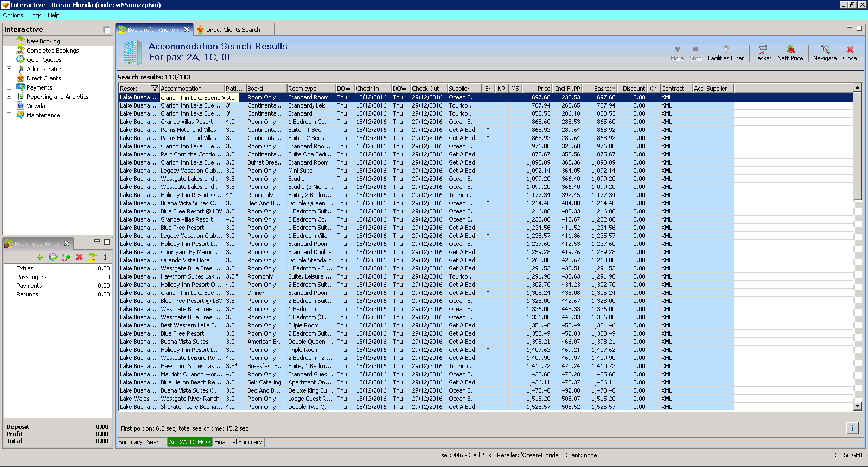The width and height of the screenshot is (868, 467).
Task: Click the clock refresh icon in Booking contents
Action: pyautogui.click(x=53, y=257)
